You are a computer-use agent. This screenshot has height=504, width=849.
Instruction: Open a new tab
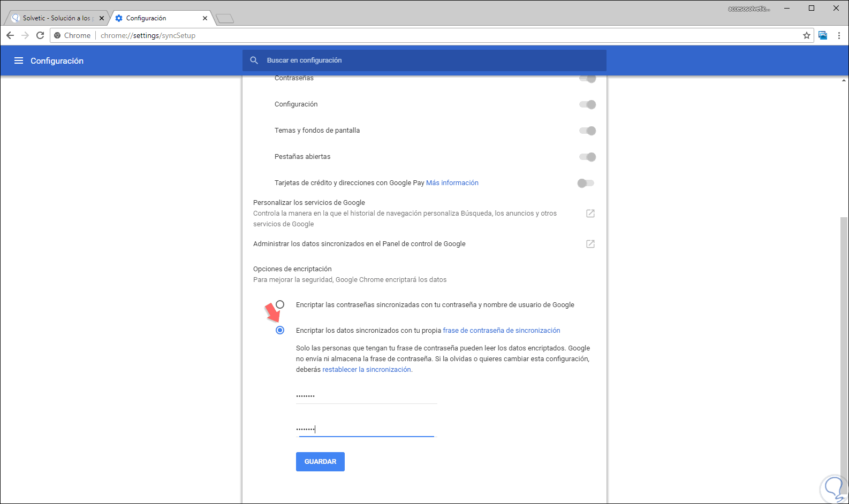click(x=225, y=19)
